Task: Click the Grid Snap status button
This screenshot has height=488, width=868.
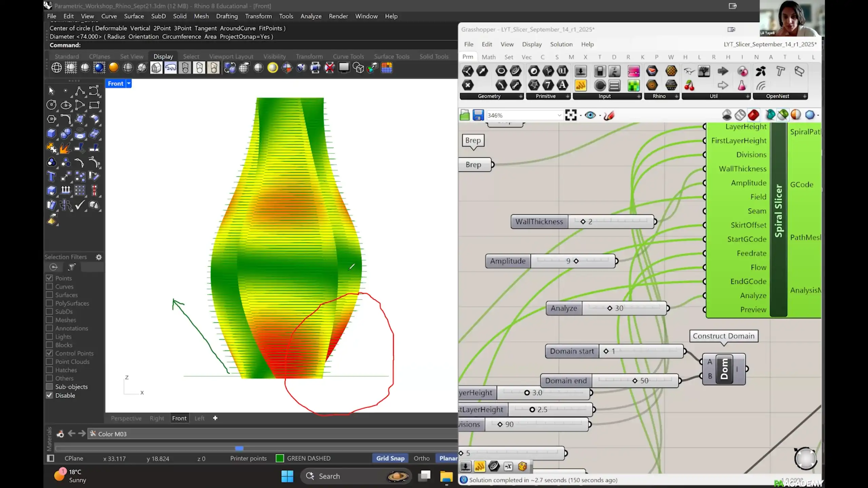Action: 390,458
